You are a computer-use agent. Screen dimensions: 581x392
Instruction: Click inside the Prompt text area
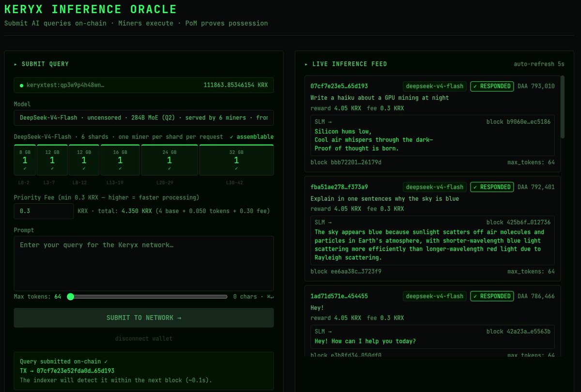pos(144,263)
